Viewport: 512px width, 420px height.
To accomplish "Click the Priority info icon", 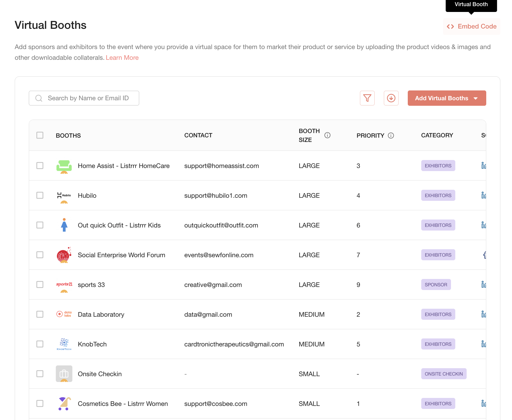I will (x=391, y=136).
